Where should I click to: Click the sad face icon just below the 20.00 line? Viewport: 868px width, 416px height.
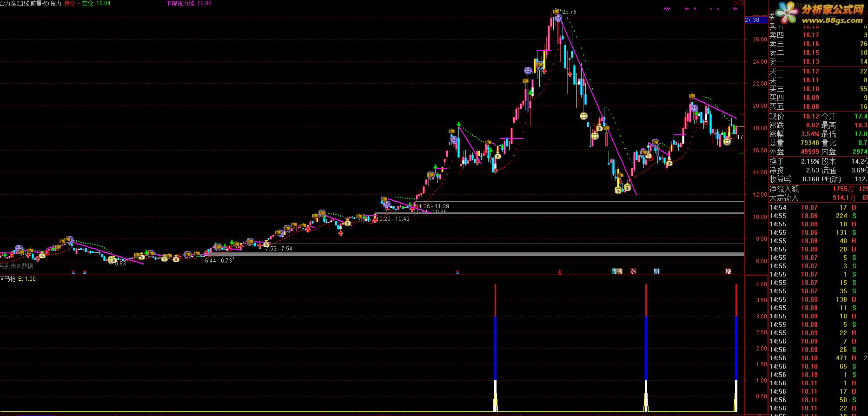[x=695, y=108]
